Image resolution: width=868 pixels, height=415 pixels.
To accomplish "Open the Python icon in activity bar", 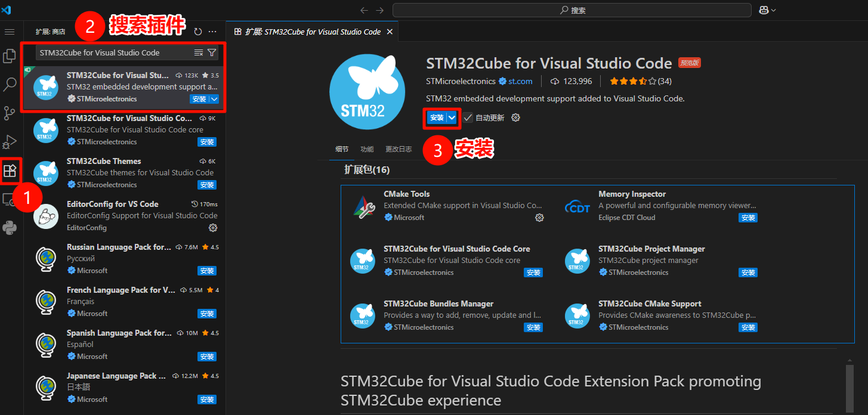I will pyautogui.click(x=10, y=227).
